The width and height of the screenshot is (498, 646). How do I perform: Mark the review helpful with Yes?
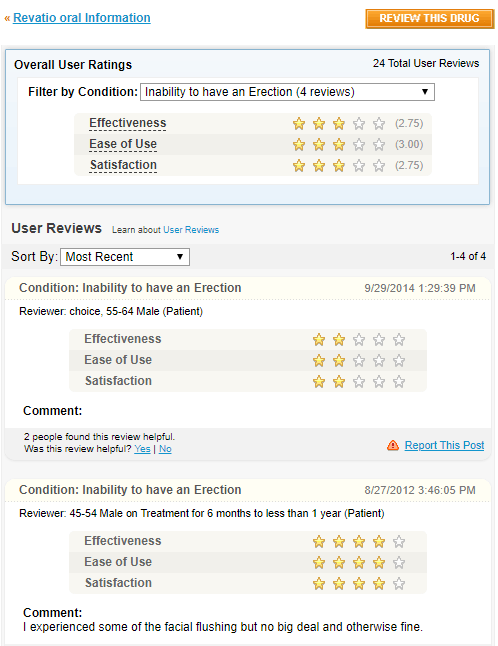tap(142, 449)
